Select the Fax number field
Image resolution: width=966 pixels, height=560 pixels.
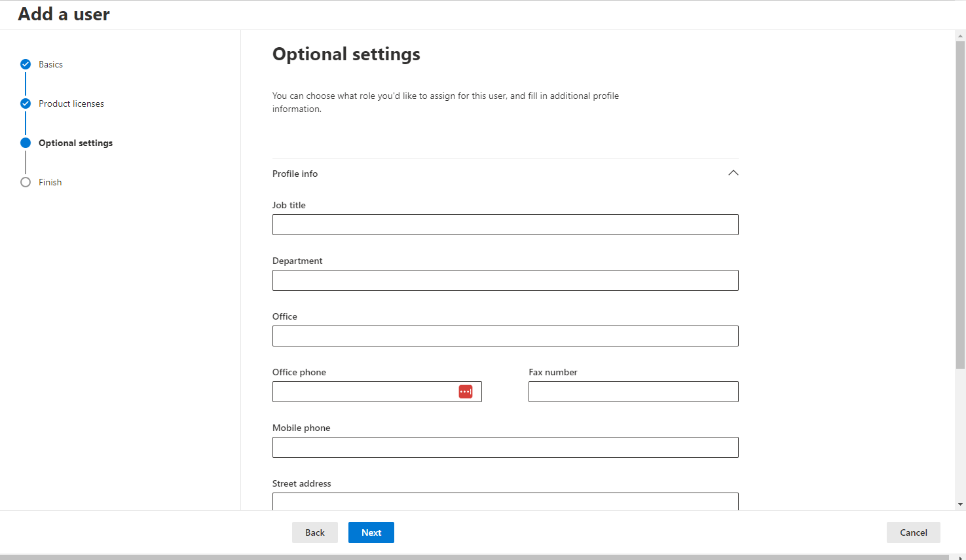pyautogui.click(x=633, y=392)
